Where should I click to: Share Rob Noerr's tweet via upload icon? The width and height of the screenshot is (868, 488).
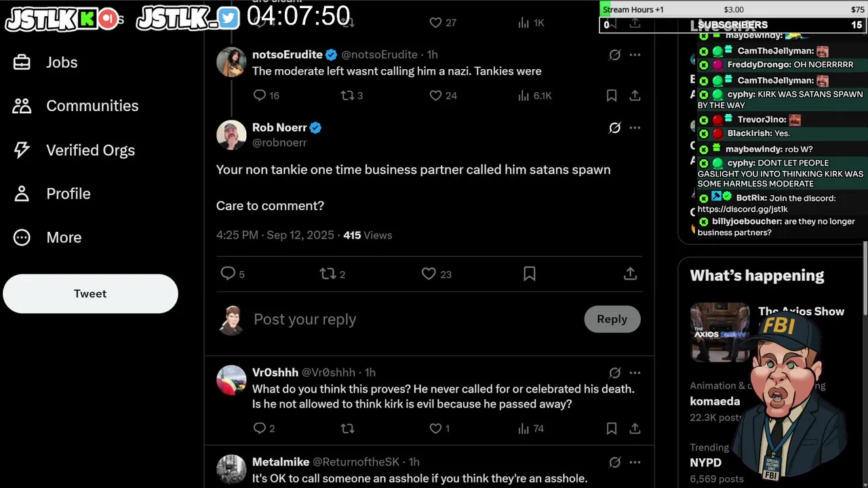pyautogui.click(x=630, y=274)
